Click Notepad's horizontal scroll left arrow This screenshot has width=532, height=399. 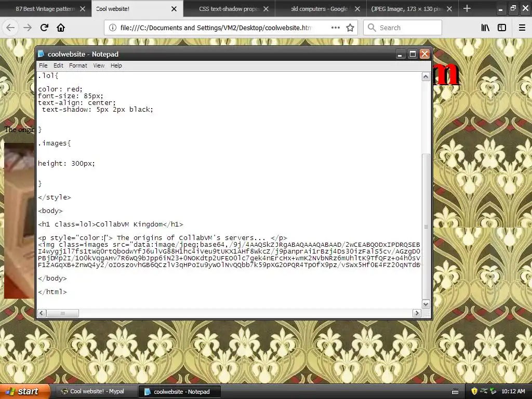[x=42, y=313]
